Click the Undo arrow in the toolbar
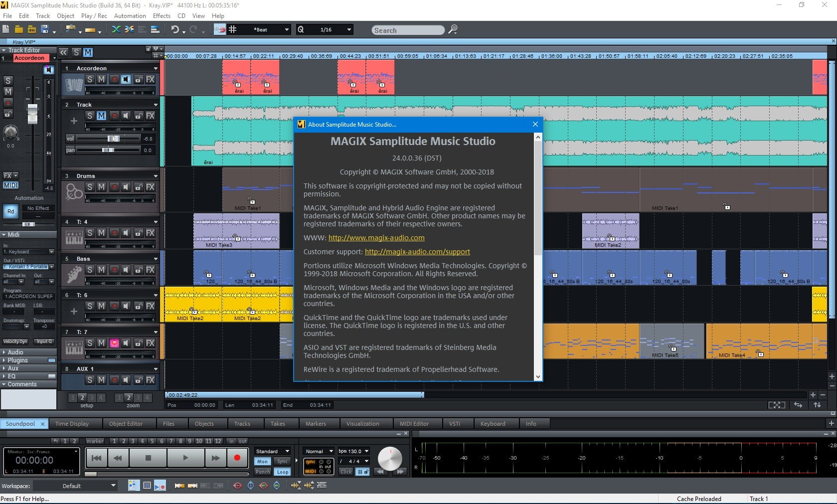 pos(175,29)
